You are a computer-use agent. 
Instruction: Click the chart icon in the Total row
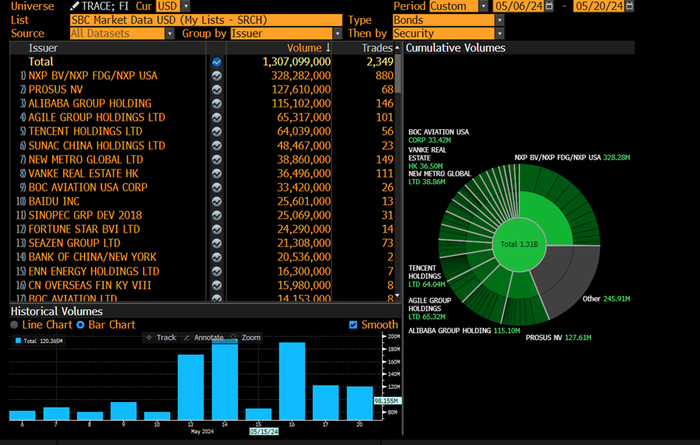[x=217, y=62]
